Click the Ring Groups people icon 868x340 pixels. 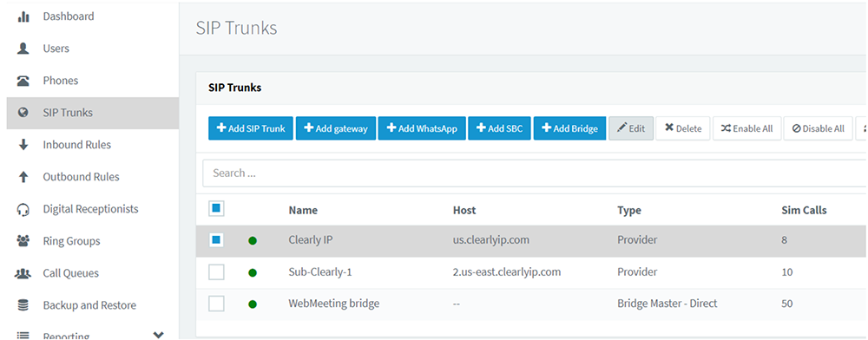click(x=23, y=241)
